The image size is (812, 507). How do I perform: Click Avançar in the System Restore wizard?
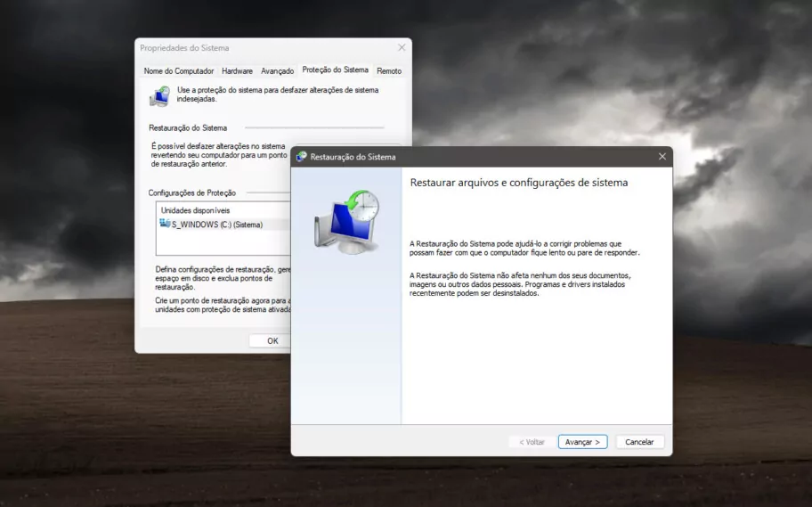tap(582, 442)
